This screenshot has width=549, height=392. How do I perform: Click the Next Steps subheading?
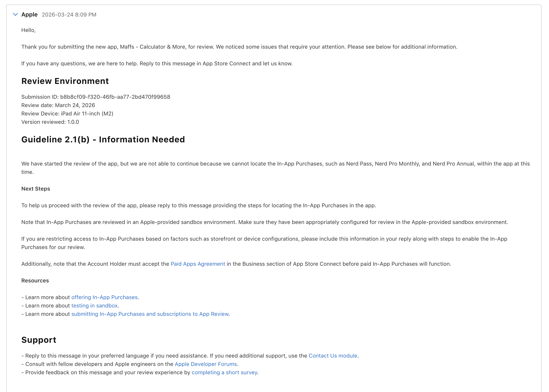(x=36, y=189)
